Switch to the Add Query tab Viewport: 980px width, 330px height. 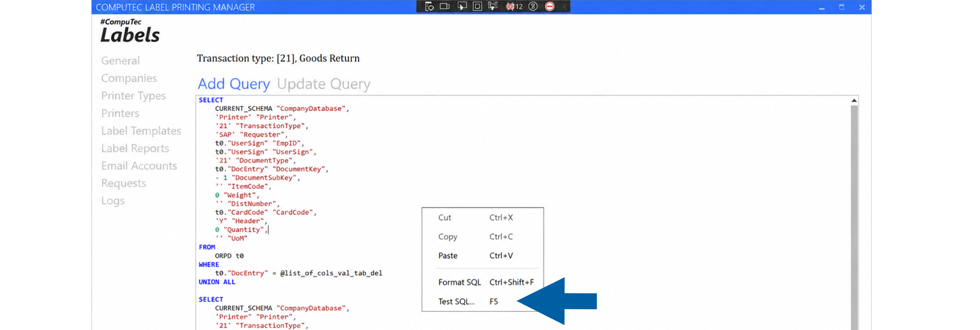(234, 84)
